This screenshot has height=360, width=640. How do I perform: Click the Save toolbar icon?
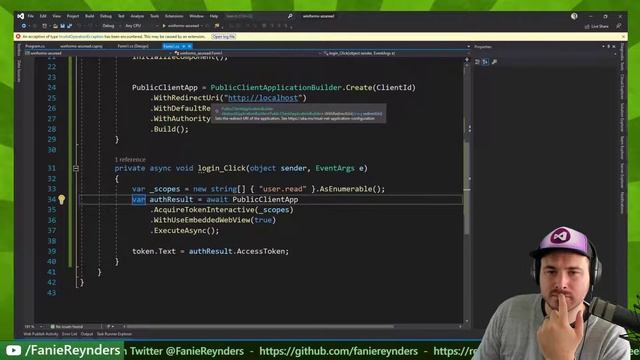click(x=62, y=26)
